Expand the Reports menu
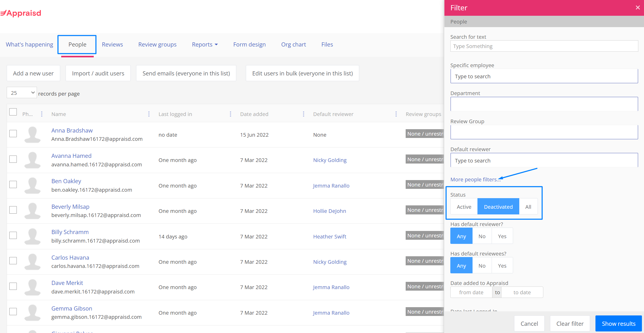 click(205, 44)
